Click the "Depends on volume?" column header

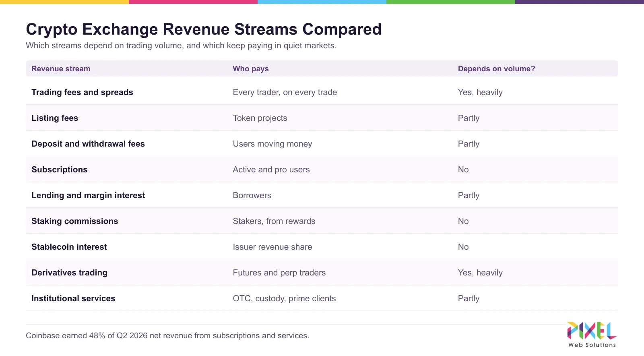[497, 69]
